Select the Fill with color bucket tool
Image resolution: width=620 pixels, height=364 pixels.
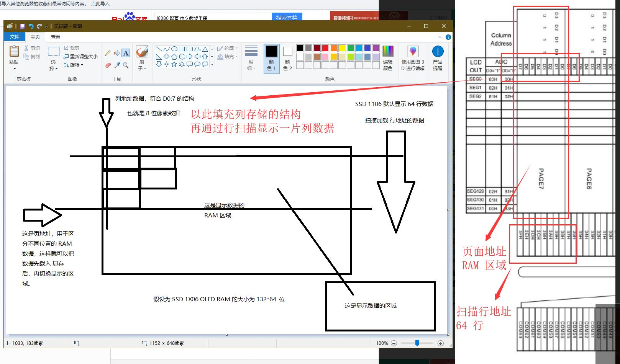pos(117,53)
